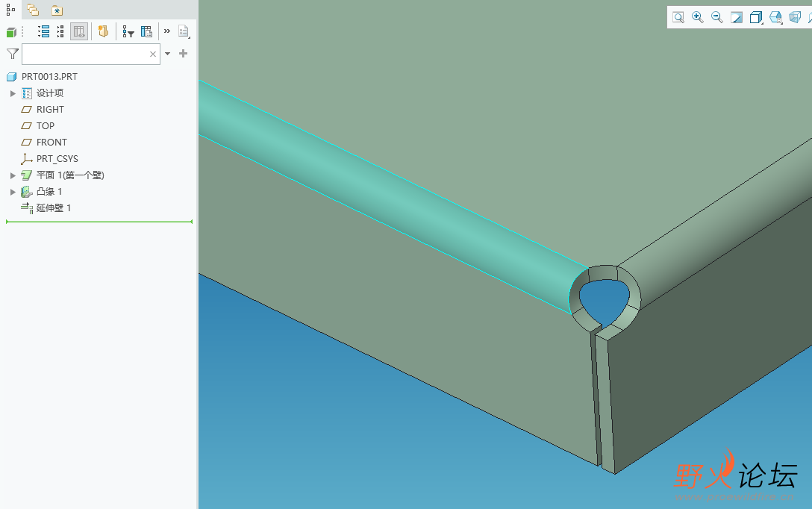This screenshot has height=509, width=812.
Task: Select 平面 1(第一个壁) feature
Action: [70, 175]
